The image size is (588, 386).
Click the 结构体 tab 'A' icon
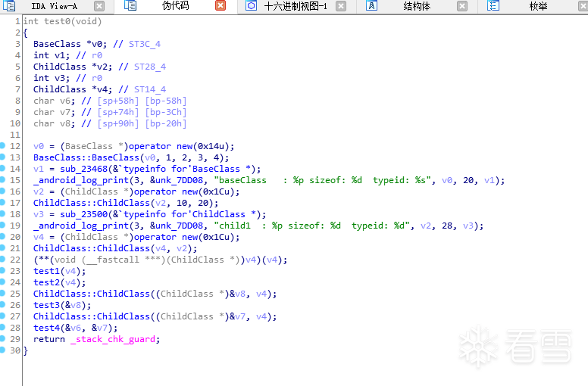[371, 6]
